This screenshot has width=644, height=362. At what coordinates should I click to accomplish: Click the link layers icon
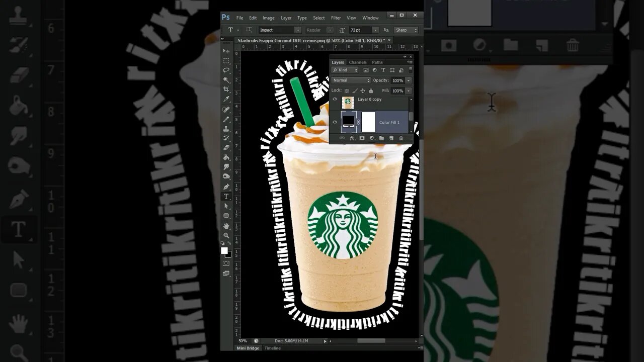coord(342,138)
